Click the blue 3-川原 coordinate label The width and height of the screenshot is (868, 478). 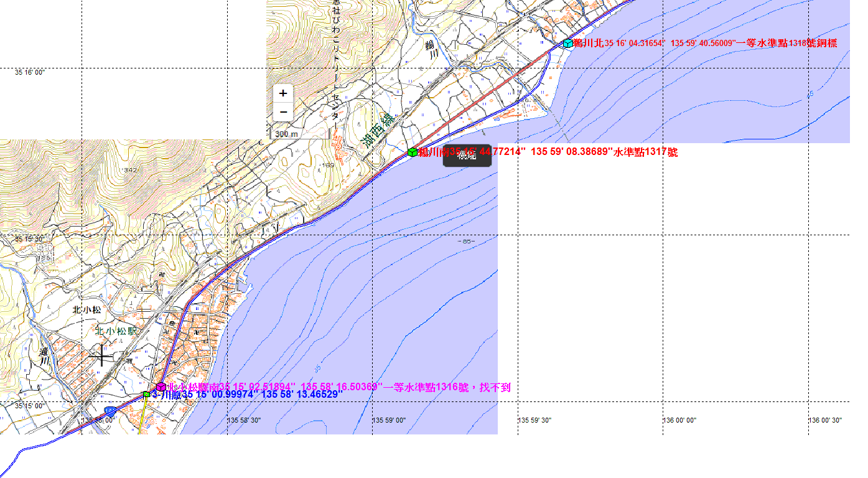[x=247, y=395]
